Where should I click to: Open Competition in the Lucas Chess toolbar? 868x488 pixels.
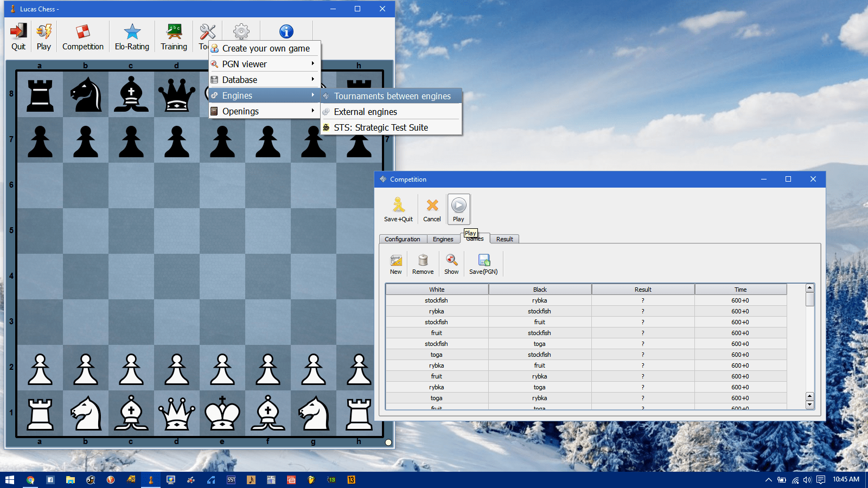(x=83, y=37)
